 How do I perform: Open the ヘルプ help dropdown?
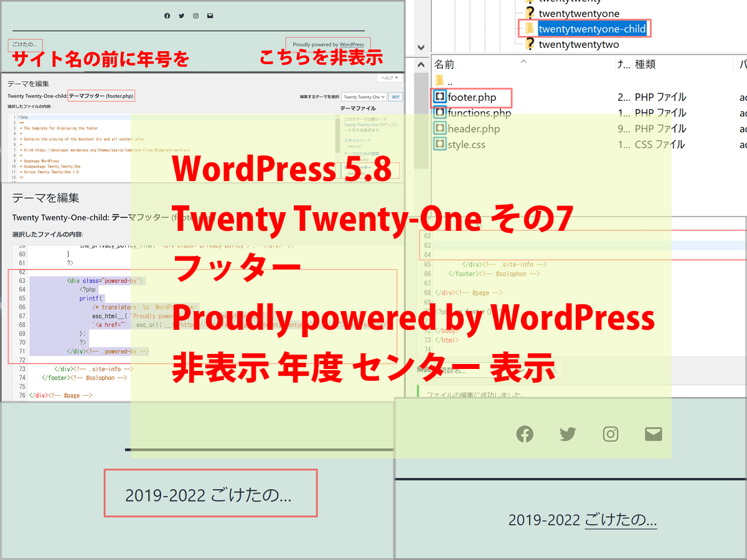[x=390, y=78]
